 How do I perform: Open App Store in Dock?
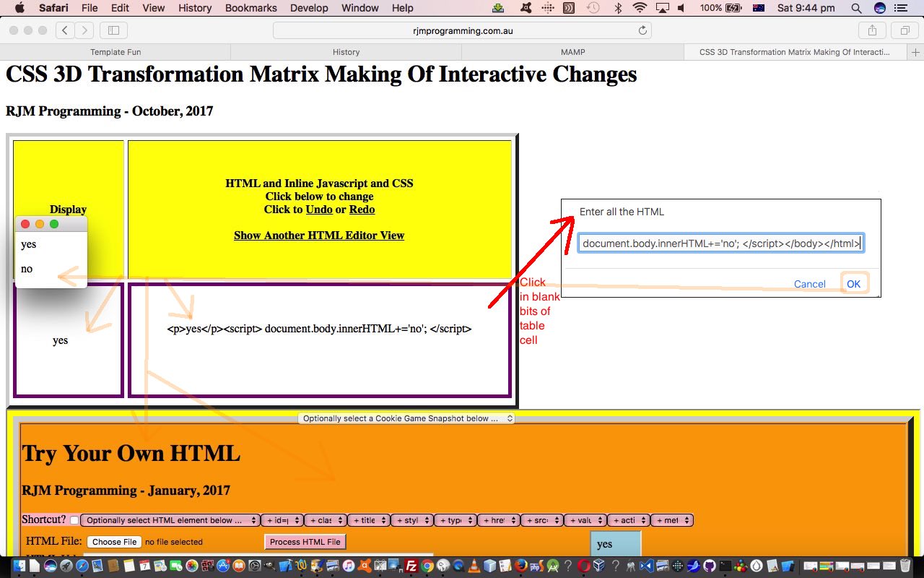[223, 566]
